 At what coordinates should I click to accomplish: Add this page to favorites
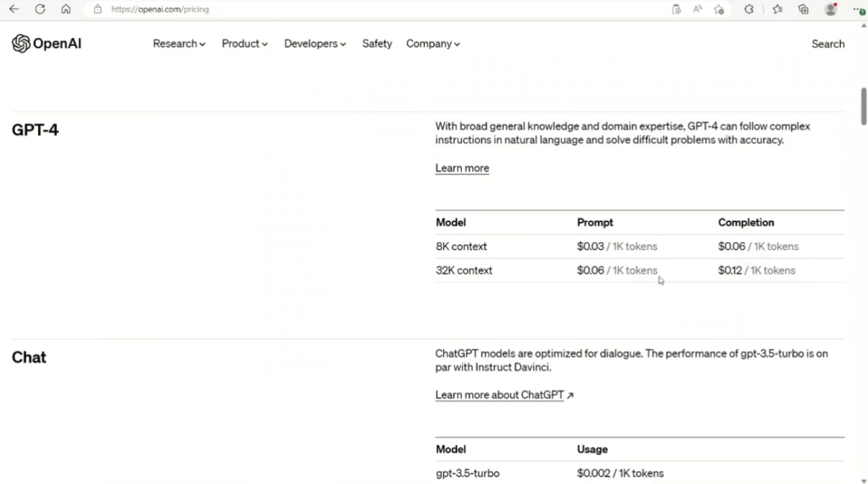coord(719,9)
